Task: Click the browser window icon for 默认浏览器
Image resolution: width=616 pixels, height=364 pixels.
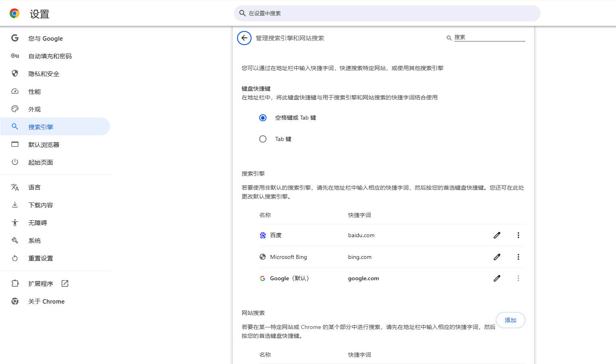Action: click(15, 144)
